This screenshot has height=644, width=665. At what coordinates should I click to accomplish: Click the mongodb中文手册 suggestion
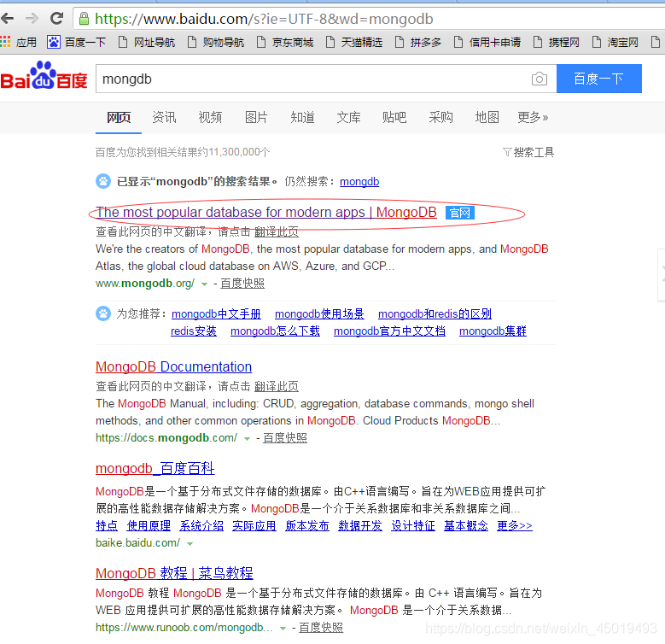pyautogui.click(x=216, y=314)
